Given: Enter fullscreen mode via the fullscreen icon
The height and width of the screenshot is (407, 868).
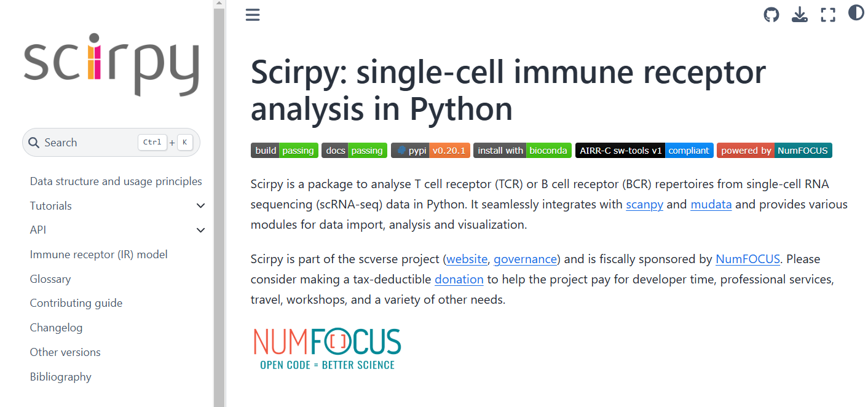Looking at the screenshot, I should [828, 14].
